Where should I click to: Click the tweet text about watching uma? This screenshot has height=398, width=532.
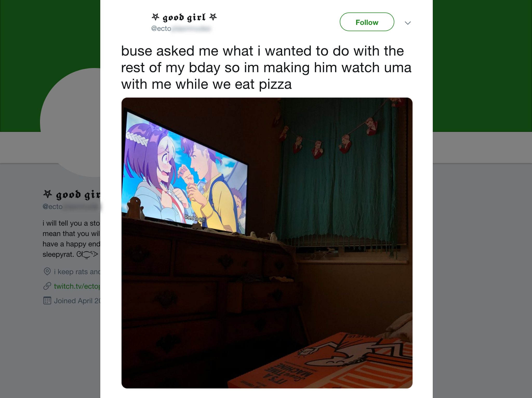pyautogui.click(x=266, y=68)
